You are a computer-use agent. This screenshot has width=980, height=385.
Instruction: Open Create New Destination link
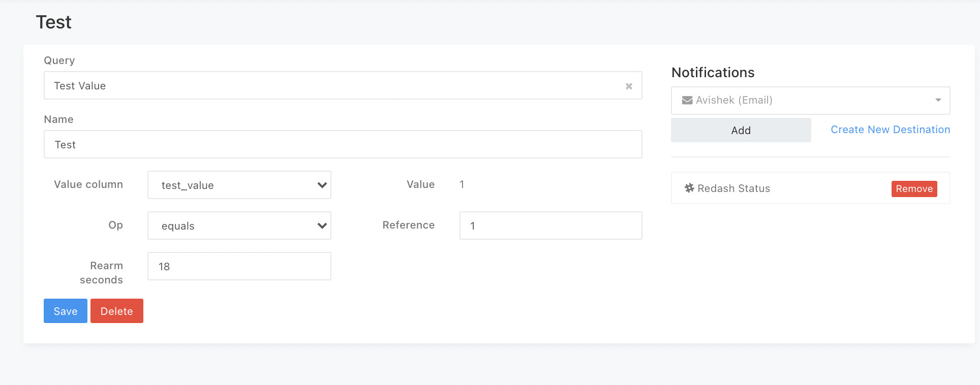click(x=891, y=130)
